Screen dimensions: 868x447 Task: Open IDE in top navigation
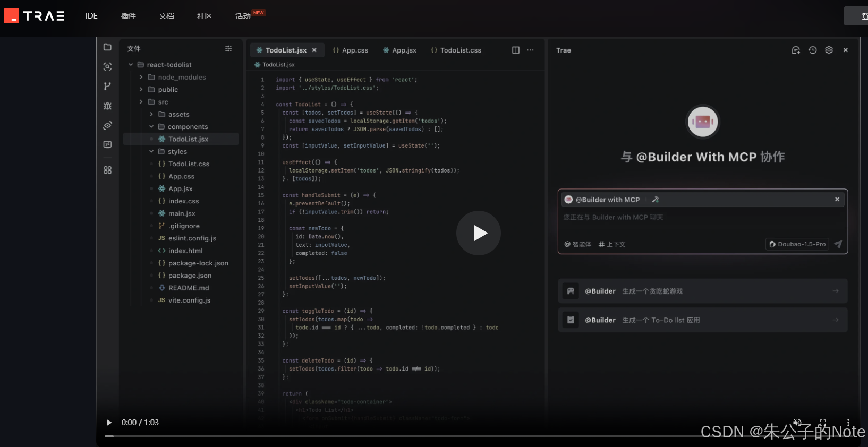click(x=91, y=16)
